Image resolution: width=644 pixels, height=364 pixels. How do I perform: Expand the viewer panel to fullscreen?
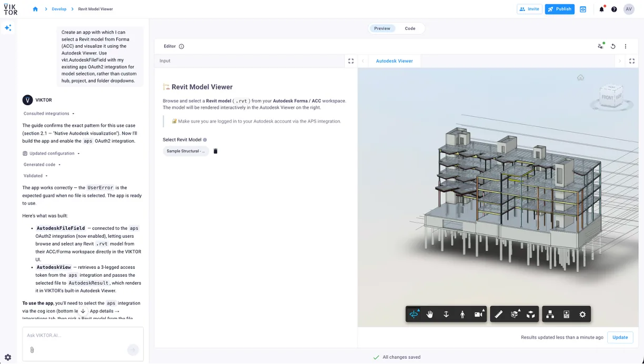tap(632, 61)
